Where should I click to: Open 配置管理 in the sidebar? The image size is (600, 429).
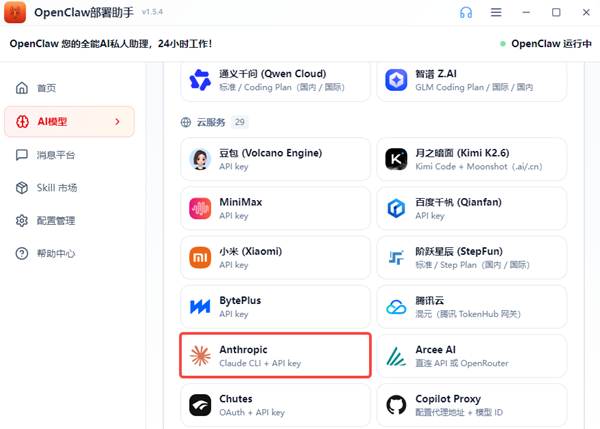[69, 220]
